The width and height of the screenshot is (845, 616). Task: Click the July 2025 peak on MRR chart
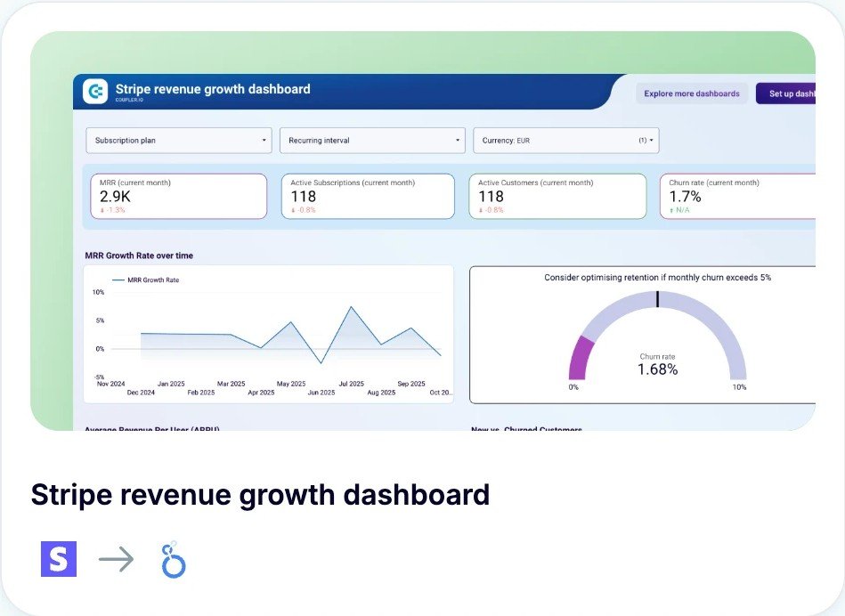(351, 307)
